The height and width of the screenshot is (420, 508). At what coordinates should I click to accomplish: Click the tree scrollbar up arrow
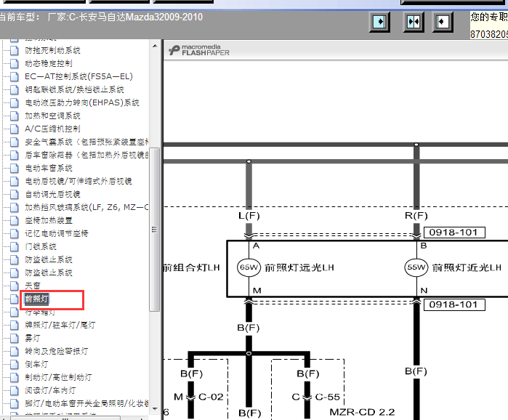pyautogui.click(x=155, y=46)
